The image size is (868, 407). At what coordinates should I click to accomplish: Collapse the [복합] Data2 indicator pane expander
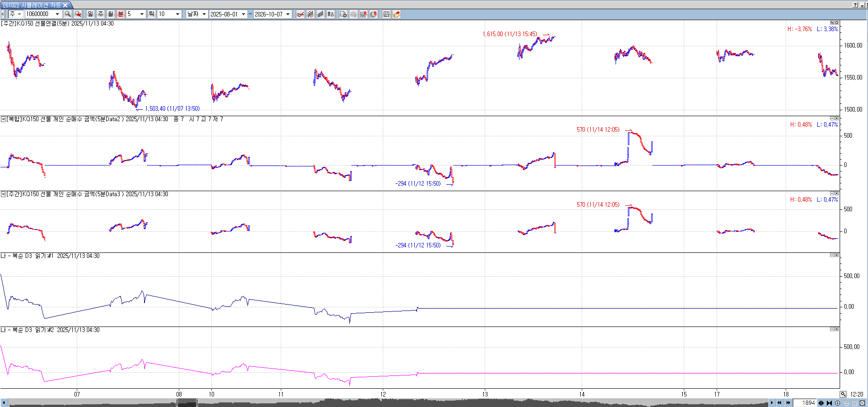[3, 119]
